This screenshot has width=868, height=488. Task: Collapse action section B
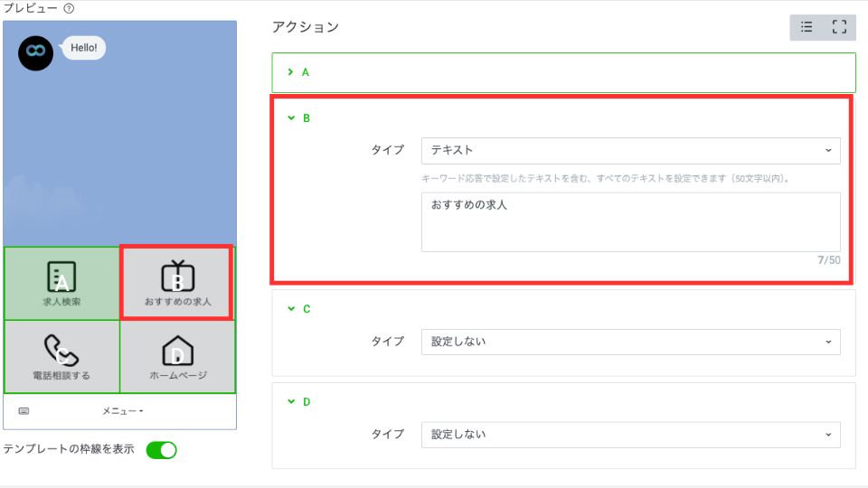click(x=290, y=118)
